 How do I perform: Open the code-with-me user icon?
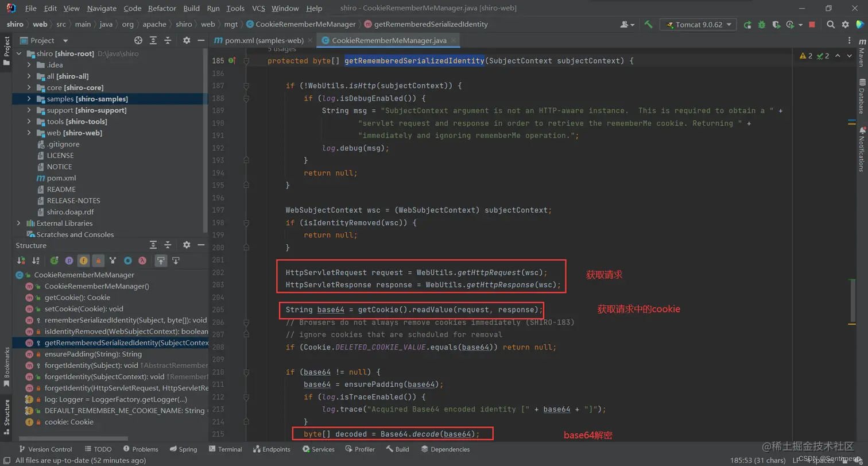627,25
